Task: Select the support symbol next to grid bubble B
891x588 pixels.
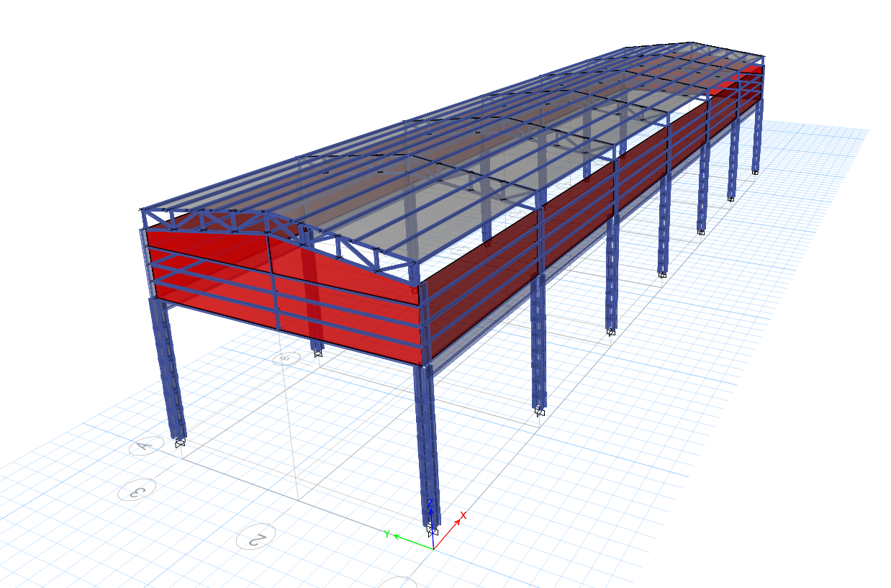Action: coord(317,353)
